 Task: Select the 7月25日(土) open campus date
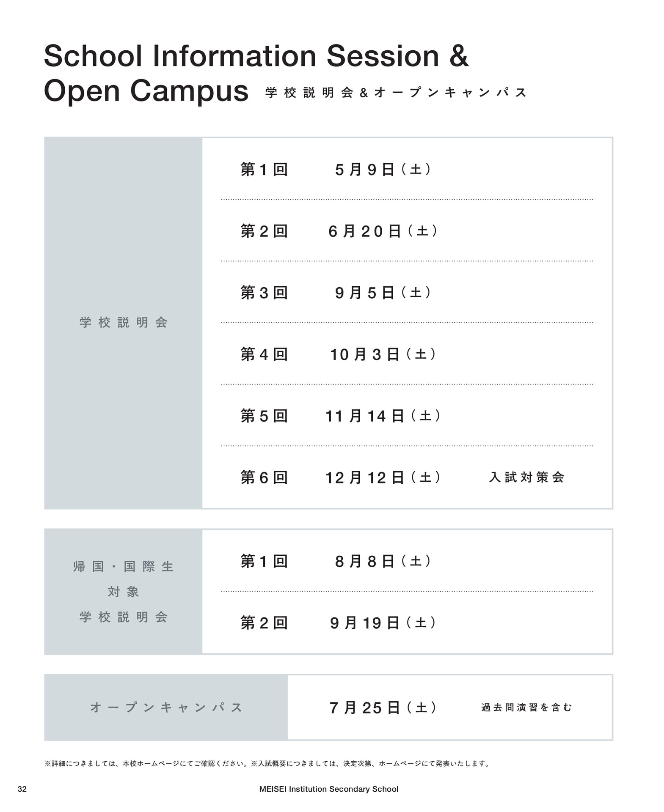(383, 707)
